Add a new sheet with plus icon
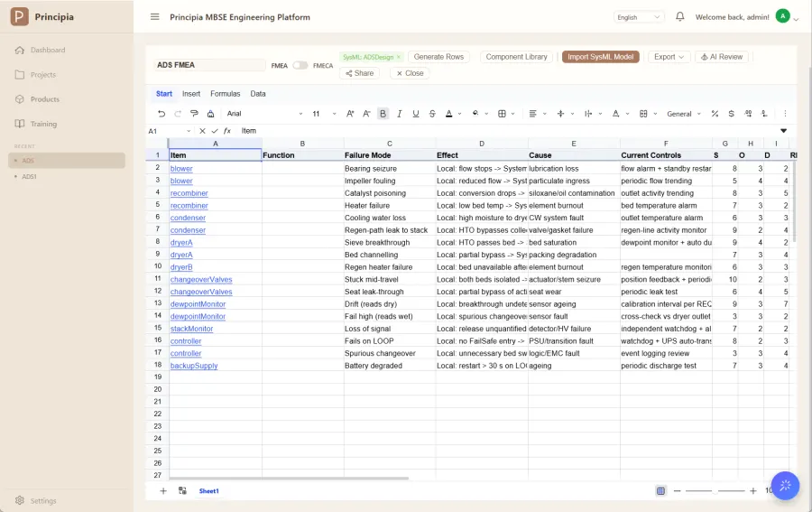812x512 pixels. (163, 490)
